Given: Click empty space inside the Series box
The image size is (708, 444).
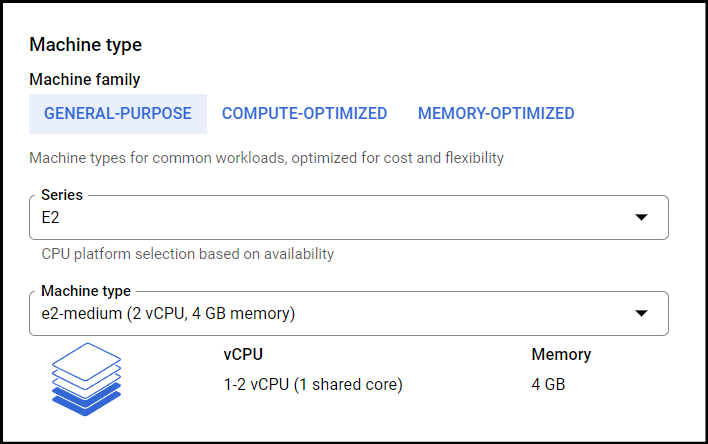Looking at the screenshot, I should pos(343,218).
